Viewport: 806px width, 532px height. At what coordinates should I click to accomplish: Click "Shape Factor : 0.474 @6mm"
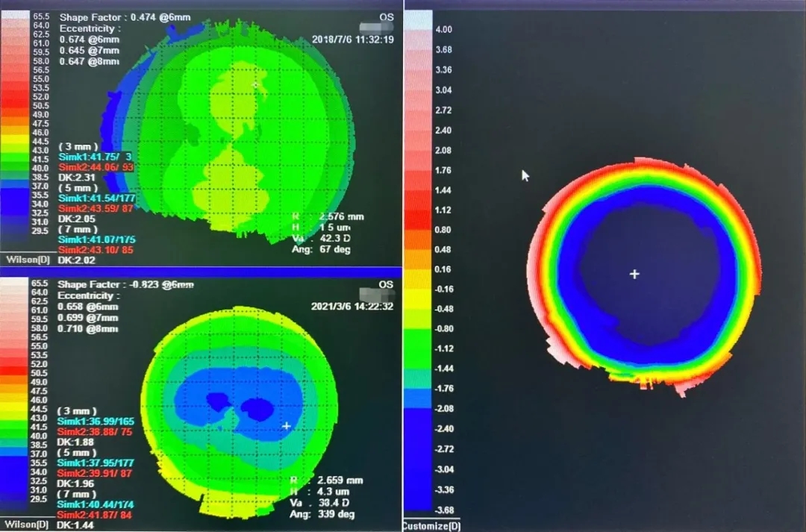click(x=125, y=17)
